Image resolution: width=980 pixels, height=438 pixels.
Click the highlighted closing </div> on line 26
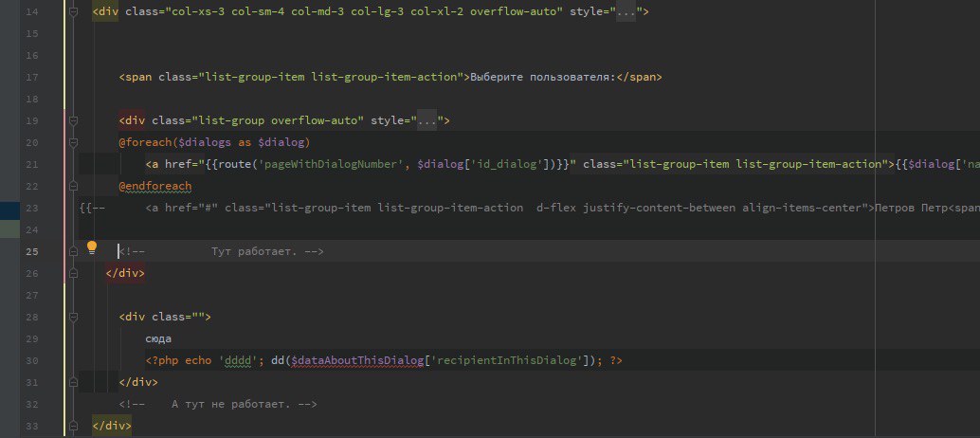point(126,274)
